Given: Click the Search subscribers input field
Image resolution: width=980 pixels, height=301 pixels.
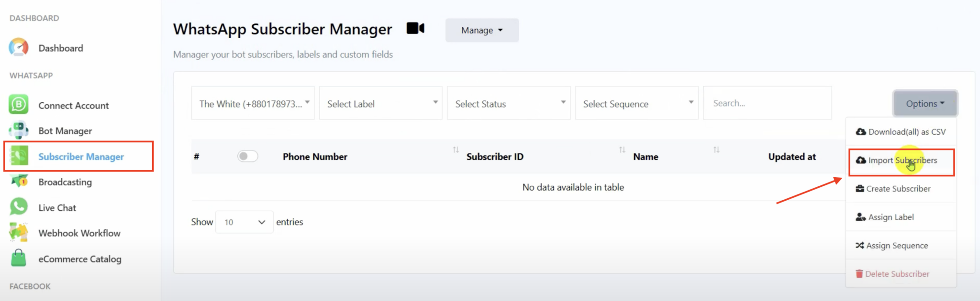Looking at the screenshot, I should coord(768,103).
